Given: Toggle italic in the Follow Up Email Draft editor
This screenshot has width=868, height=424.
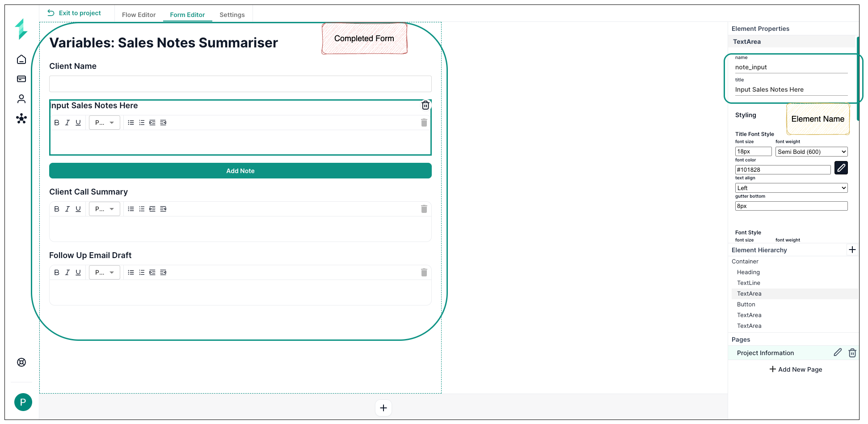Looking at the screenshot, I should tap(67, 272).
